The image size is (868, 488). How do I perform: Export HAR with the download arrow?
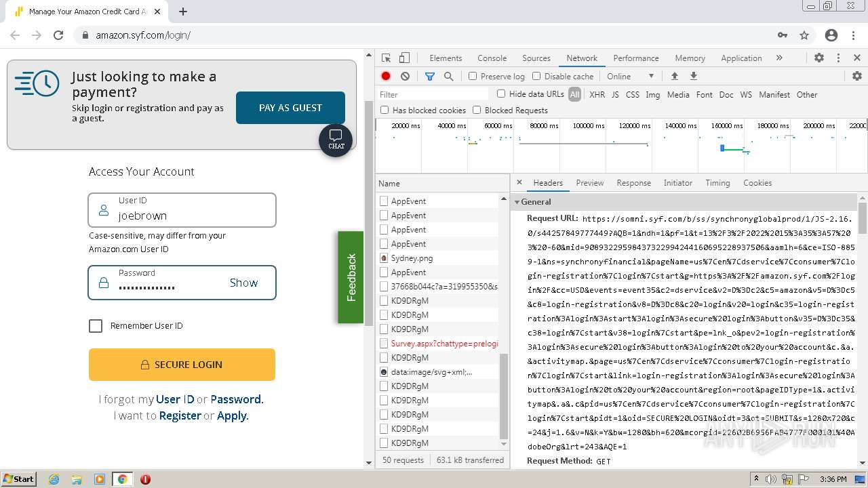pyautogui.click(x=693, y=76)
